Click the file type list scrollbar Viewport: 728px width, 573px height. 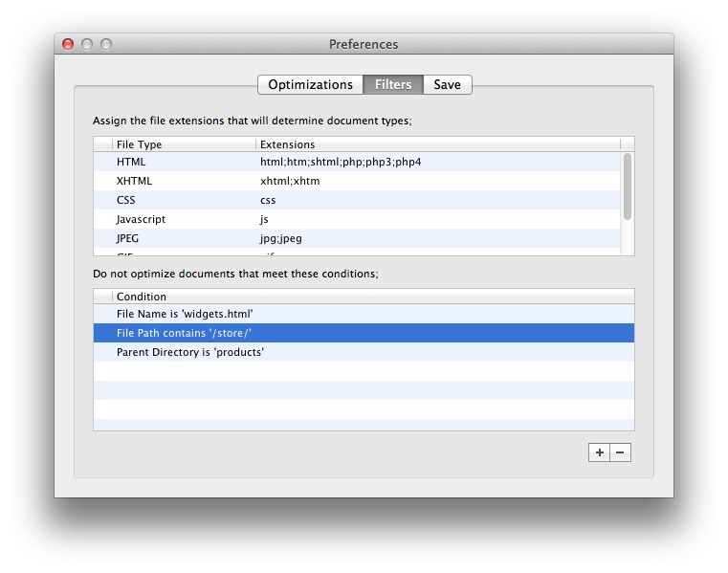[628, 187]
